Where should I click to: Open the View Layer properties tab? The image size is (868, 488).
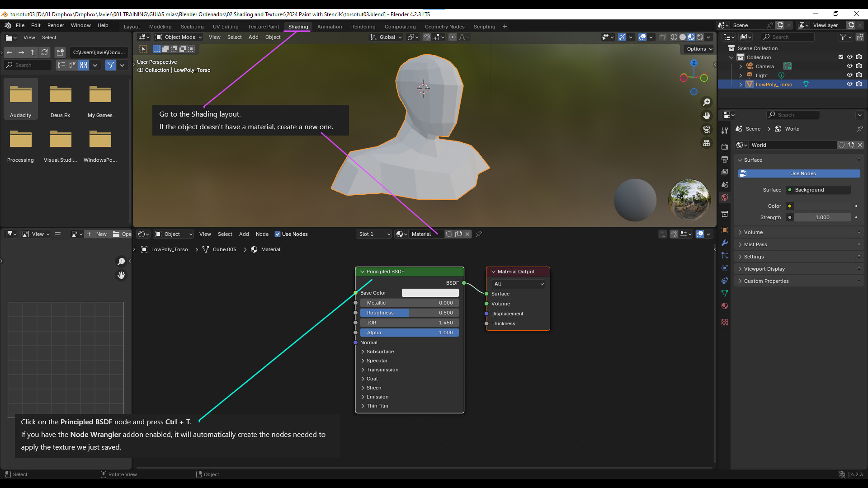click(725, 172)
